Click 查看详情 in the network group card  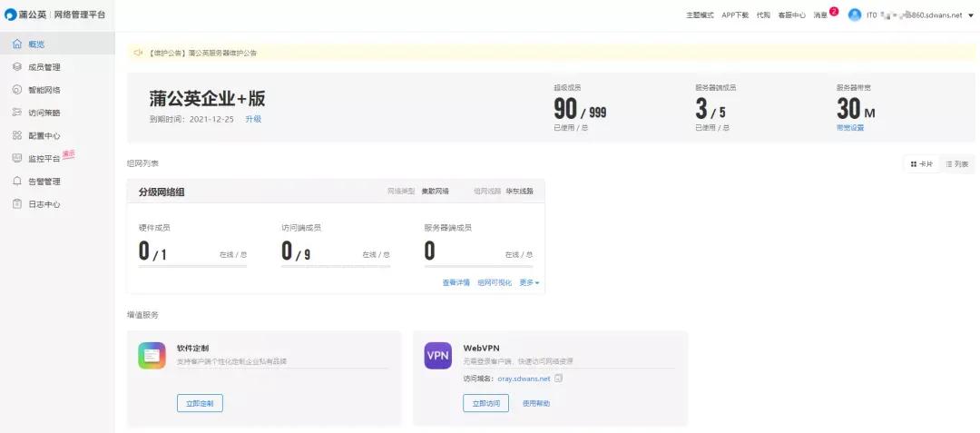456,283
